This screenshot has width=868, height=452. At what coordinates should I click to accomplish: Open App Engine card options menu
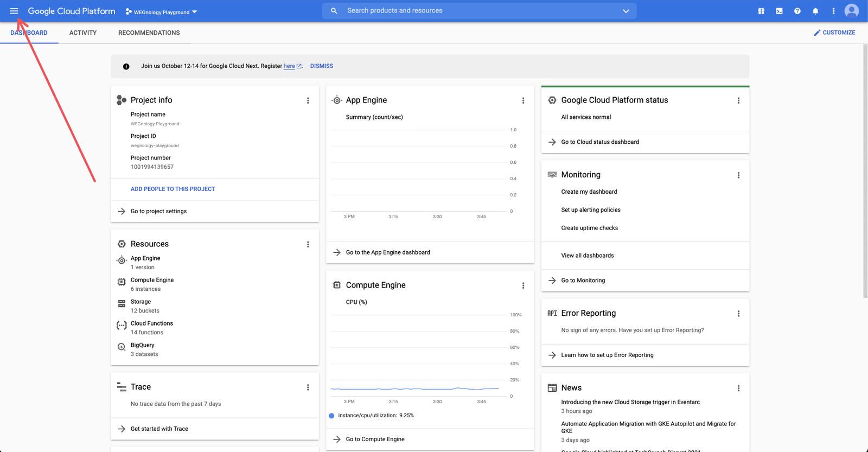click(x=524, y=100)
